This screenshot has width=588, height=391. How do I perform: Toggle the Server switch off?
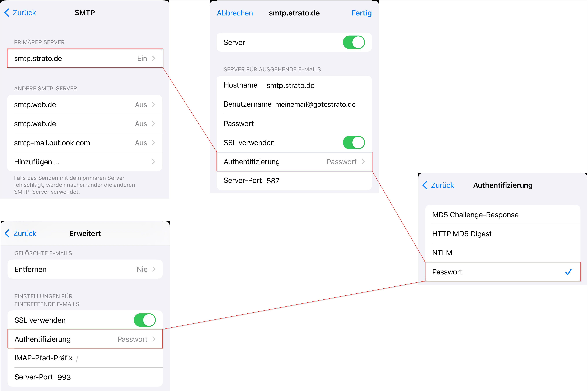(354, 42)
